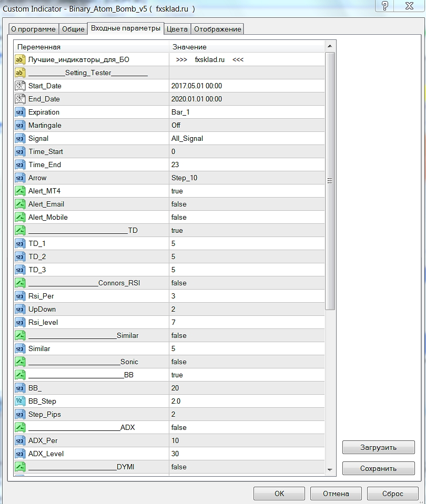Switch to the Цвета tab
The height and width of the screenshot is (504, 426).
coord(177,29)
